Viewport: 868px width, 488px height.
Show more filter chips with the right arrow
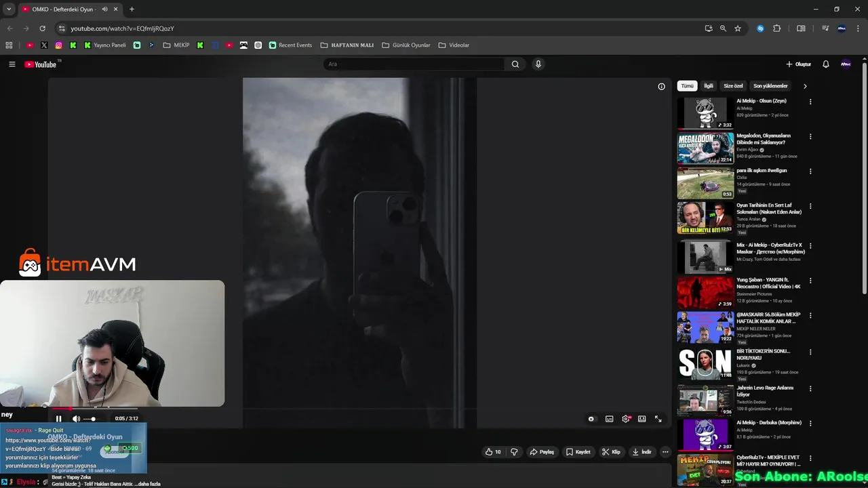805,86
